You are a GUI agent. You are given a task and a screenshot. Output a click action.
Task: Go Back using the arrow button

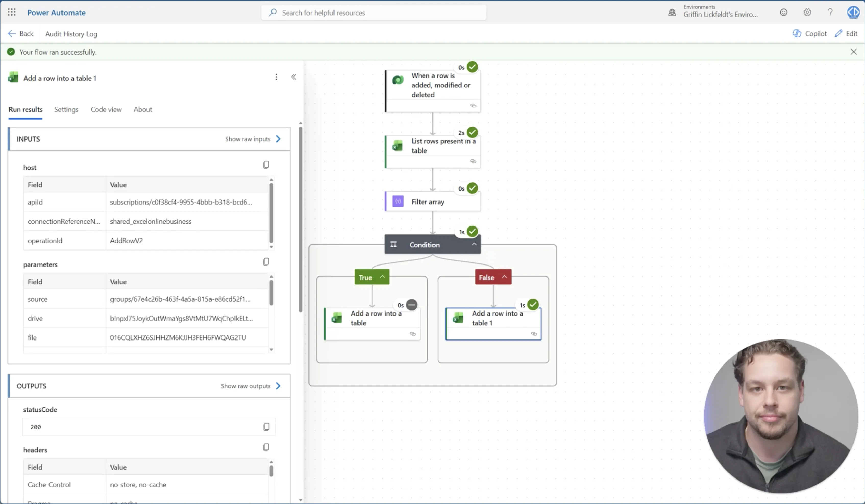[21, 34]
